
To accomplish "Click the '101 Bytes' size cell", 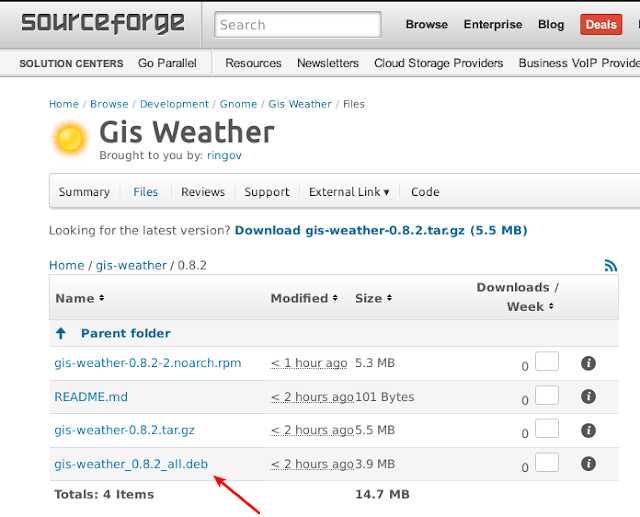I will (x=385, y=397).
